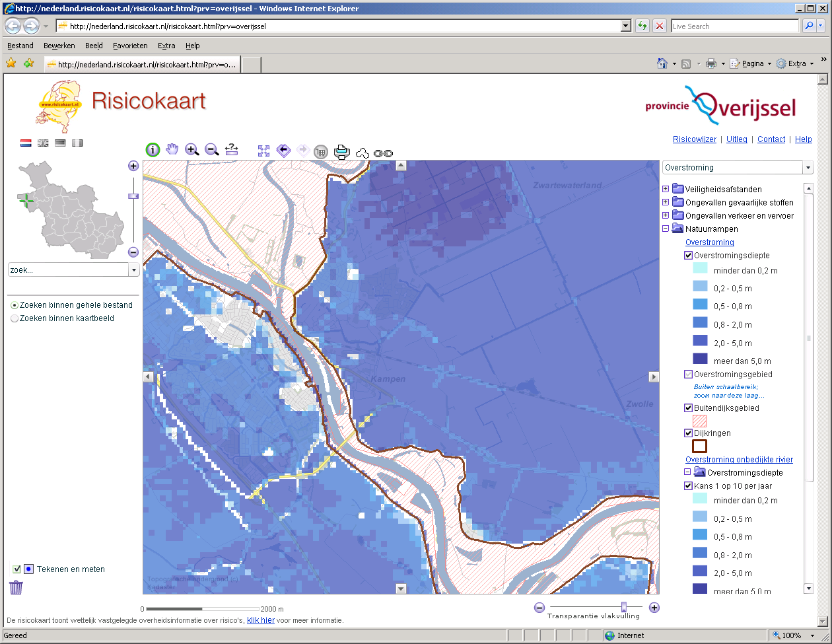Click the trash bin to clear drawings

tap(15, 587)
